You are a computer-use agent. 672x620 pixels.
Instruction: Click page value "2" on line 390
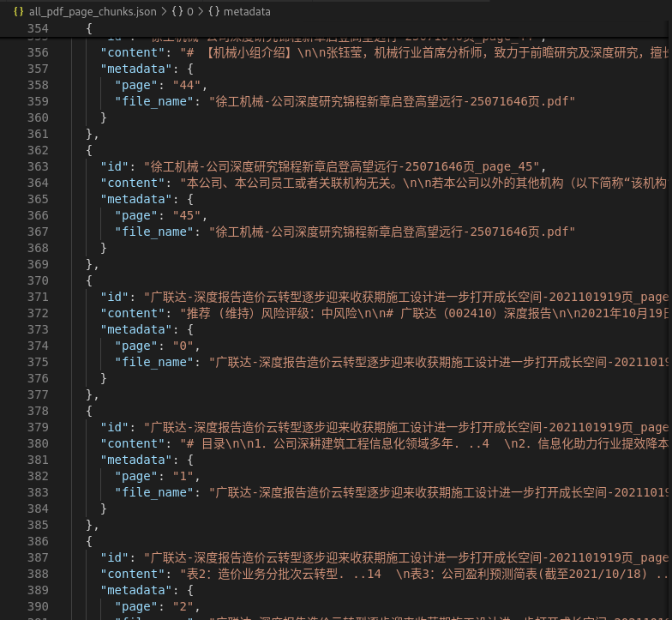point(183,607)
